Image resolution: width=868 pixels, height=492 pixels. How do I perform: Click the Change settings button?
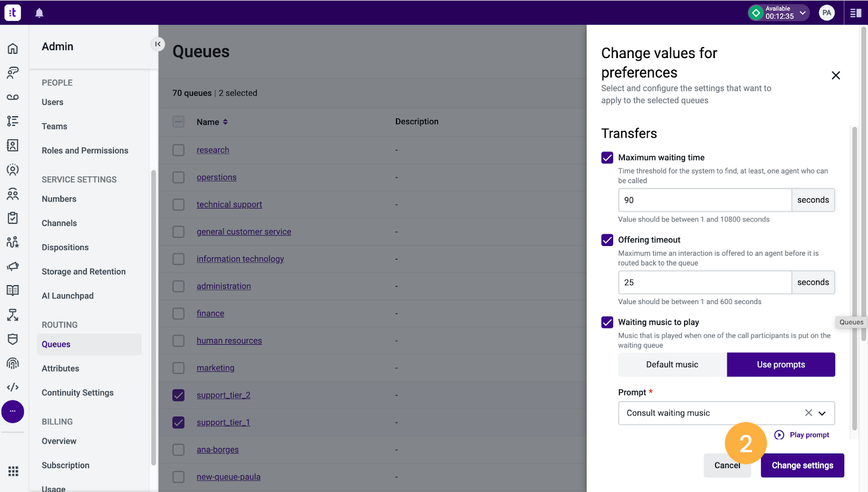pos(802,465)
